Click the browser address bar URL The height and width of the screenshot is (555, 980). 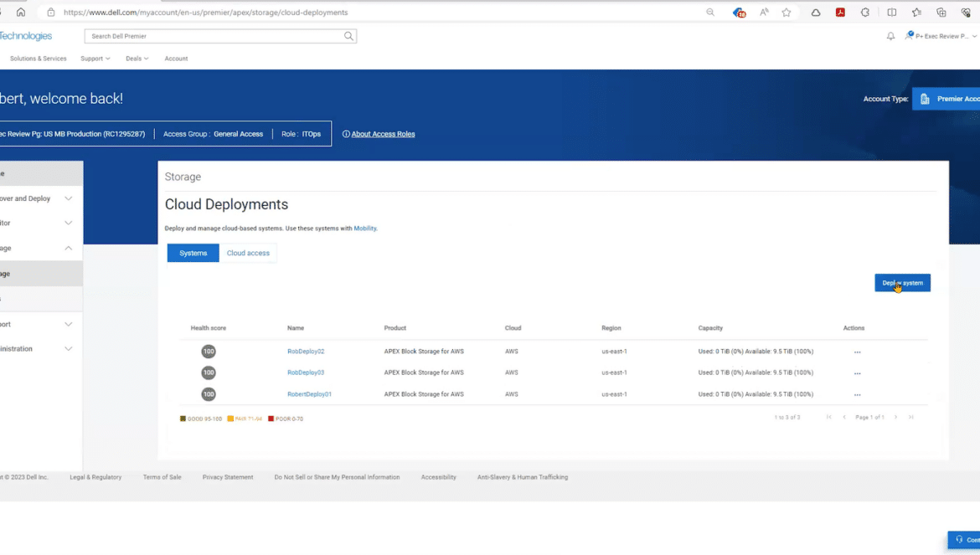[205, 13]
